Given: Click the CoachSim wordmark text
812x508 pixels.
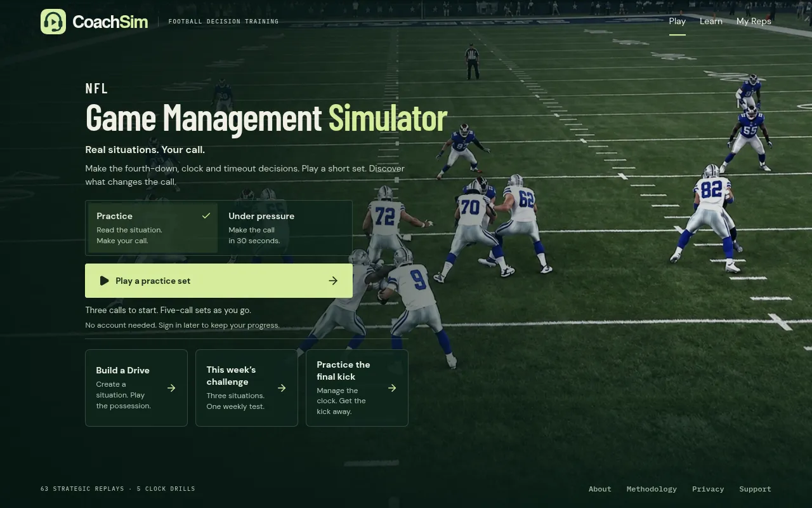Looking at the screenshot, I should (110, 22).
